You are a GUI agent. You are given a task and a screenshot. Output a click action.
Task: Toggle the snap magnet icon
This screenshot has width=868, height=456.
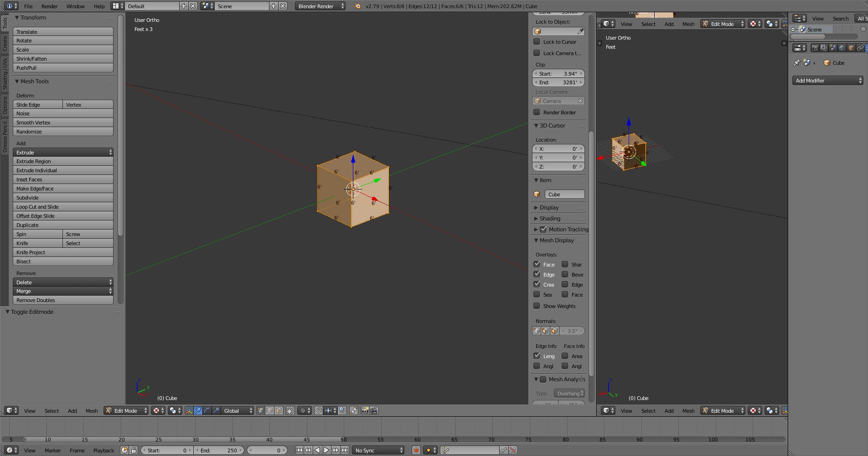319,410
